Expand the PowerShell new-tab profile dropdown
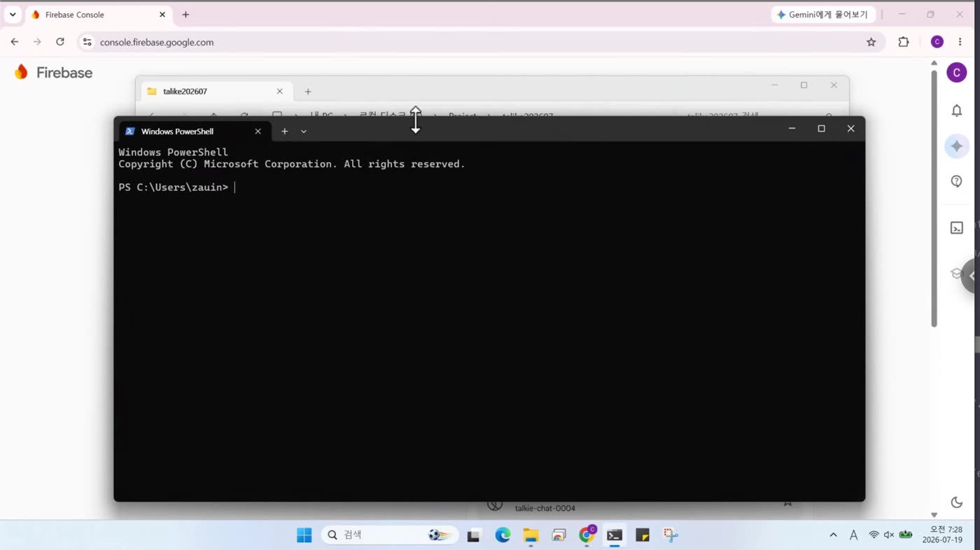This screenshot has height=550, width=980. tap(304, 131)
